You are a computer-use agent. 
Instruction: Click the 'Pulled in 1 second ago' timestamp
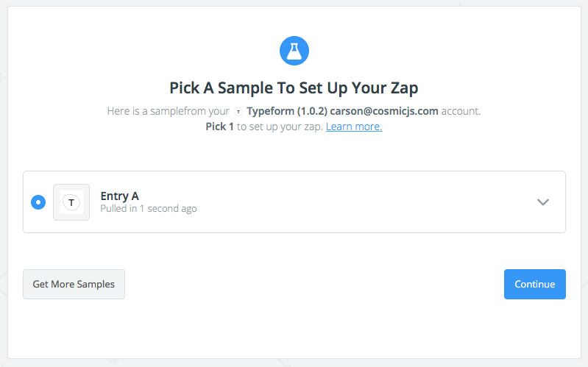(148, 209)
